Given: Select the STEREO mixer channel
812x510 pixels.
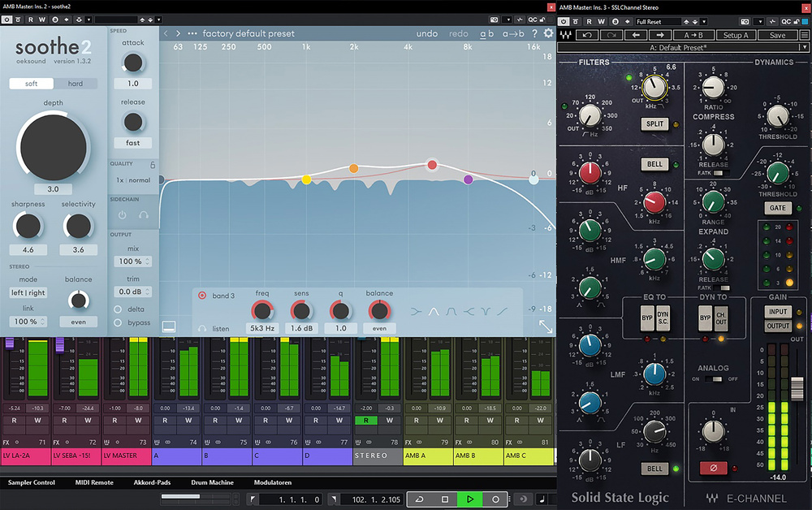Looking at the screenshot, I should click(378, 456).
